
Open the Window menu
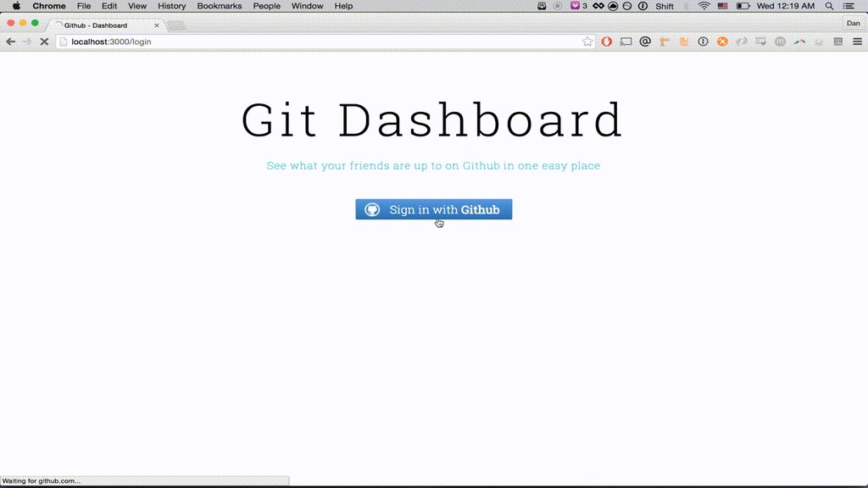pos(307,6)
